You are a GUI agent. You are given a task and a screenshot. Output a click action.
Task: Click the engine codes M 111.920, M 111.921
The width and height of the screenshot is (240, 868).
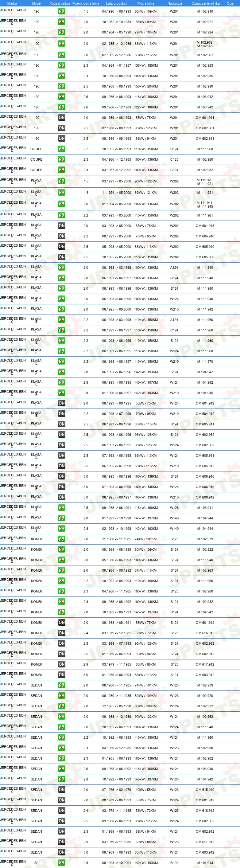click(205, 182)
